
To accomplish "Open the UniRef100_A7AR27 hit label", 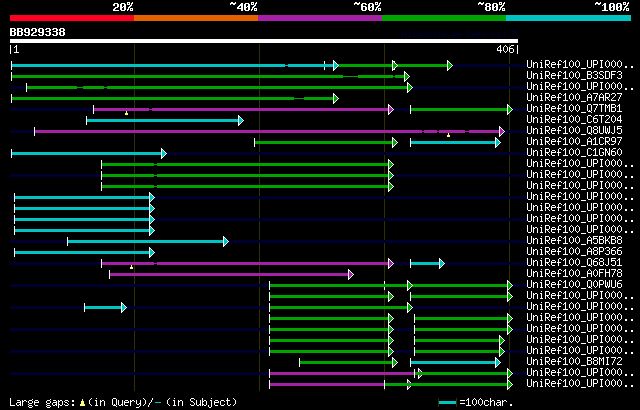I will pos(574,98).
